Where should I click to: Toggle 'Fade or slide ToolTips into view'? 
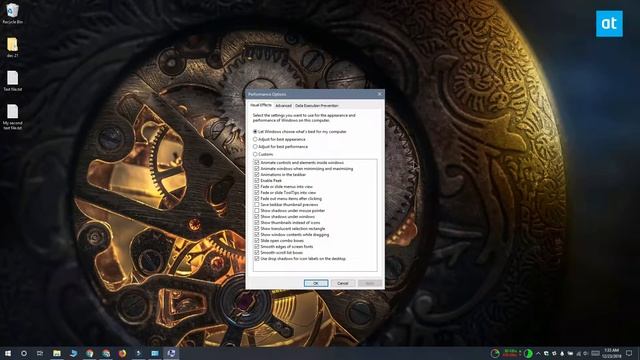click(x=257, y=192)
